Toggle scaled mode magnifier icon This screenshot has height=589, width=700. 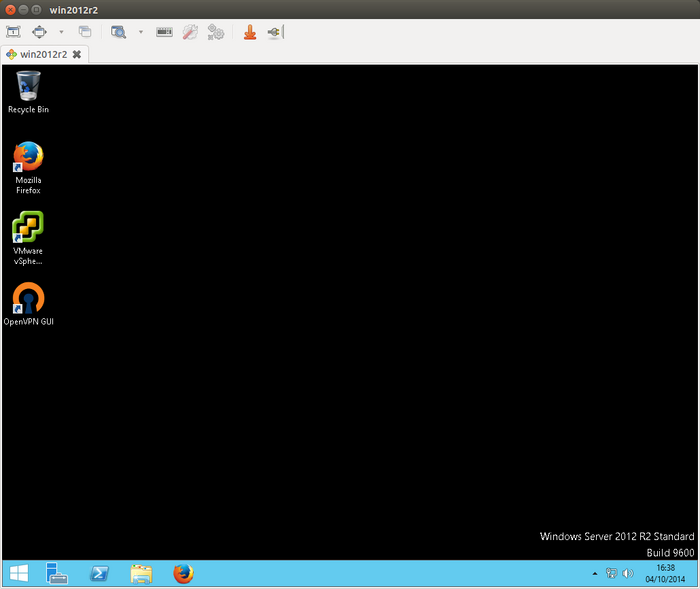point(118,32)
